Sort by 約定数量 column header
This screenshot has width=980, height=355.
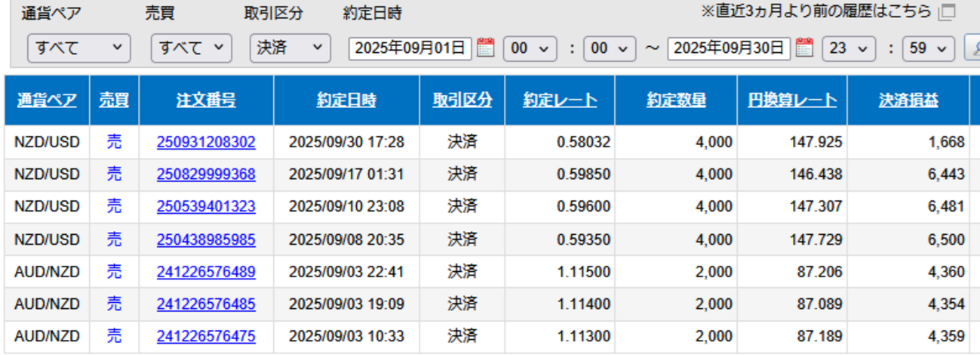676,100
